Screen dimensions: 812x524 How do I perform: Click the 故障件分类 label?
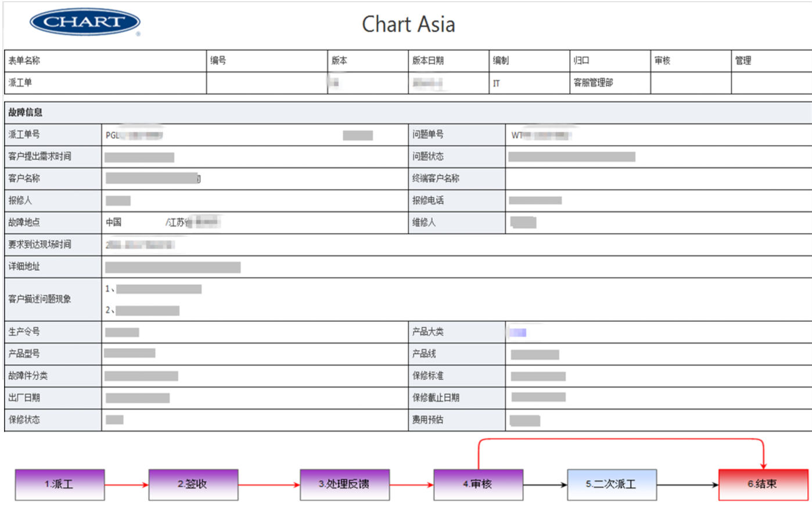coord(28,376)
